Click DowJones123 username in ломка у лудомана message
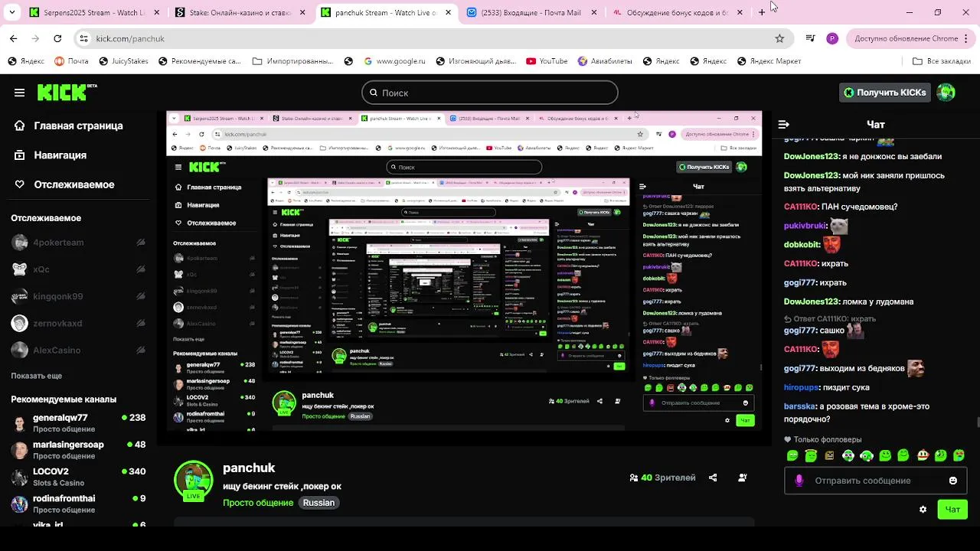 tap(812, 302)
